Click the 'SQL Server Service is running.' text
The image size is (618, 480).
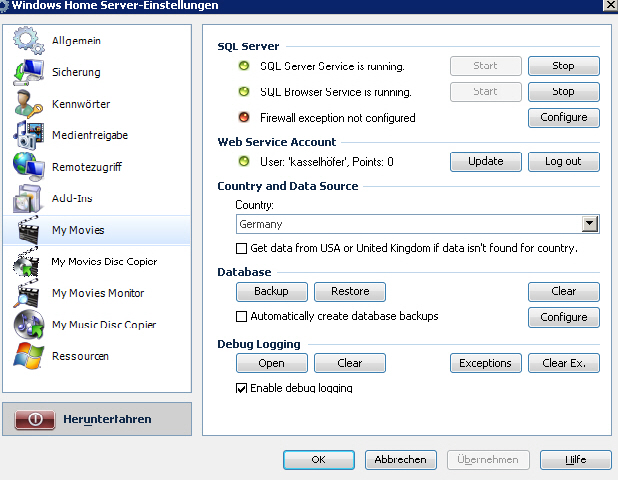(x=332, y=66)
